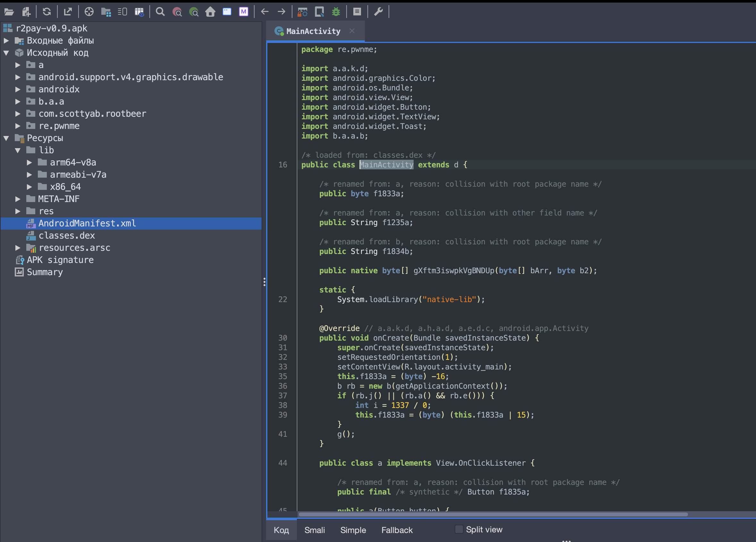Close the MainActivity editor tab
The image size is (756, 542).
click(x=352, y=31)
